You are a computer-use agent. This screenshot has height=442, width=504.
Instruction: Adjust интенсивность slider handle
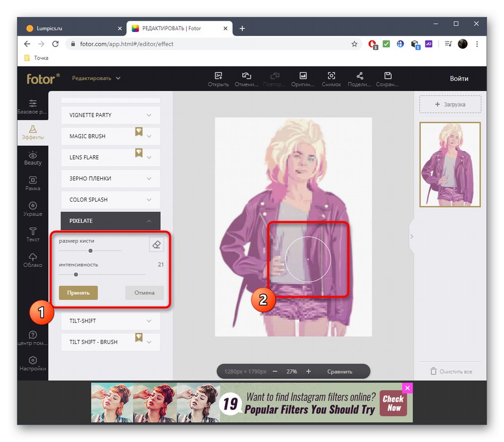click(x=76, y=274)
